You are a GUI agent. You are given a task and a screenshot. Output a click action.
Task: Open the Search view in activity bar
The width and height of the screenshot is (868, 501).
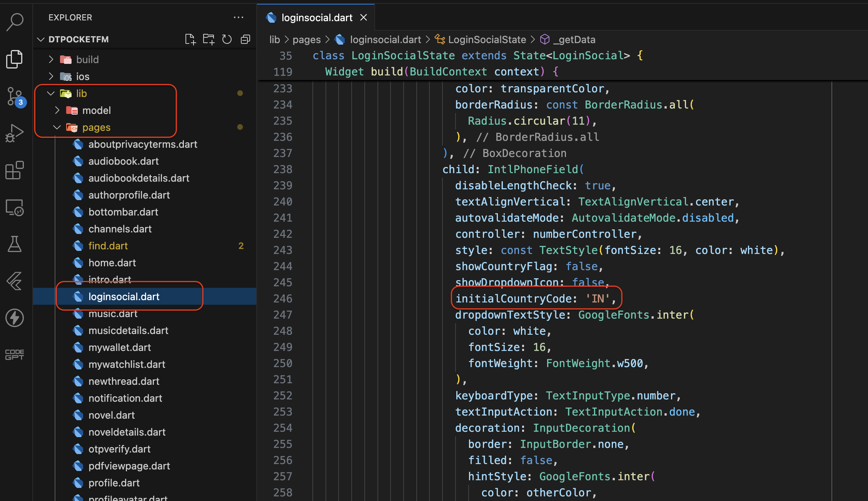15,22
